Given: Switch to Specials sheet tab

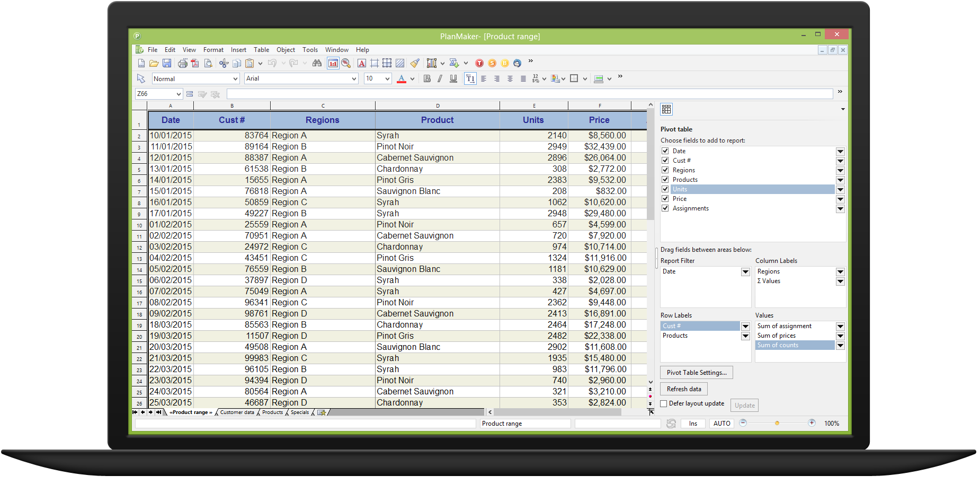Looking at the screenshot, I should click(300, 412).
